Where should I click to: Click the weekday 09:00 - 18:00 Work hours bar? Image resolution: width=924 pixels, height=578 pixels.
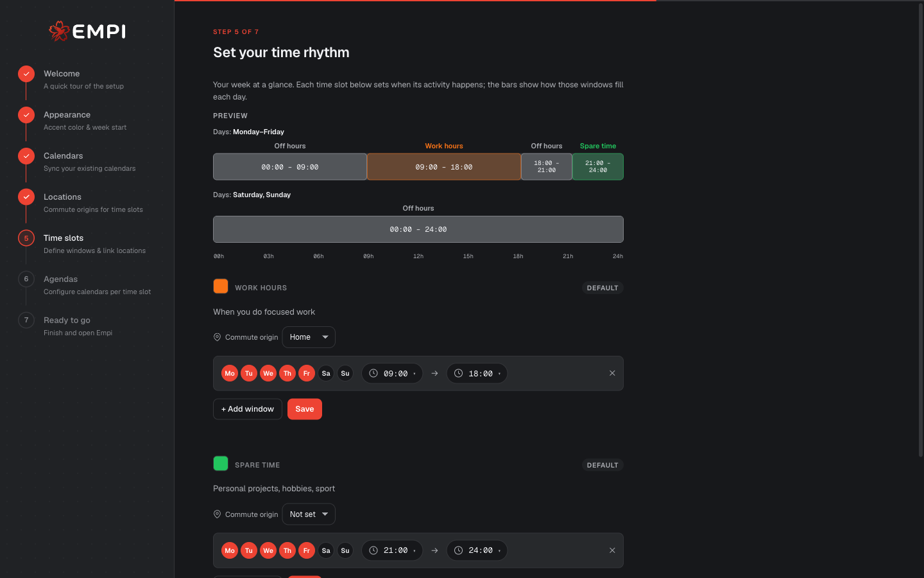(x=444, y=167)
